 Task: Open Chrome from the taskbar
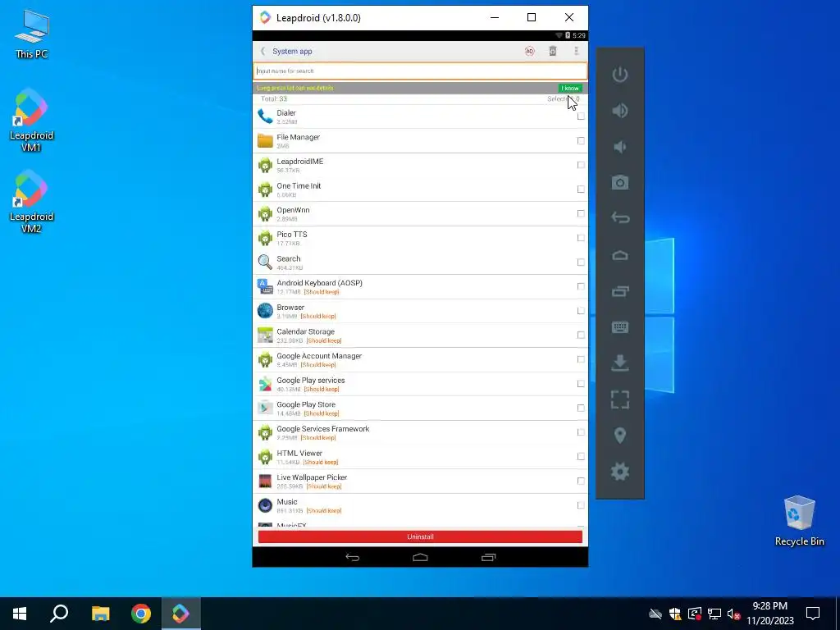[141, 614]
